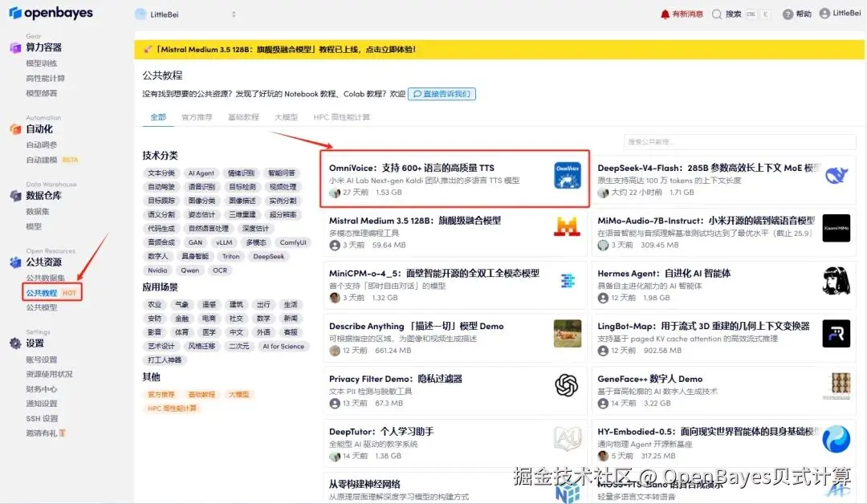This screenshot has height=504, width=867.
Task: Open the 从零构建神经网络 tutorial title
Action: click(364, 484)
